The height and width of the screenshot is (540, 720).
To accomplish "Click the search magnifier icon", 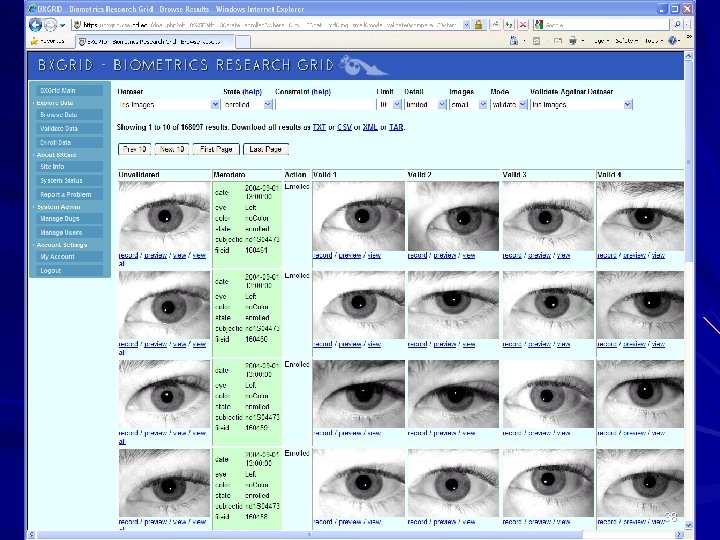I will (677, 25).
